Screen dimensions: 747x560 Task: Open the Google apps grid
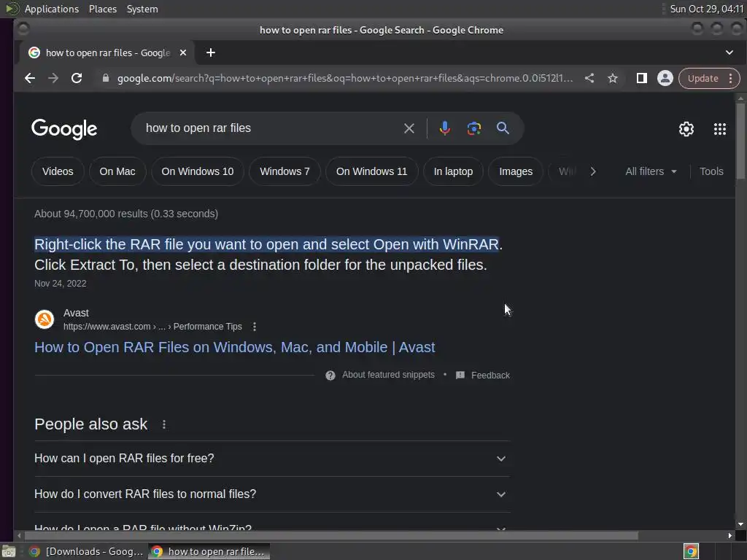[x=720, y=129]
